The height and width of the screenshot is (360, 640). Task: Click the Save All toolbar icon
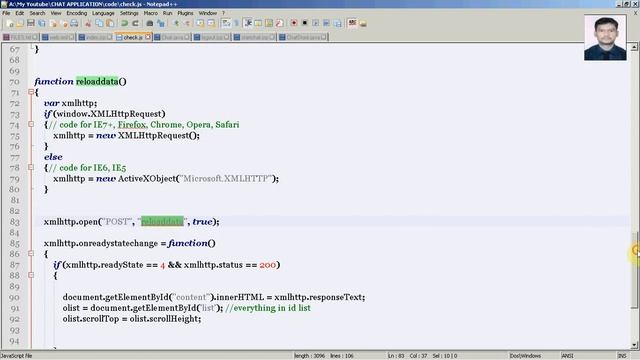pos(42,23)
